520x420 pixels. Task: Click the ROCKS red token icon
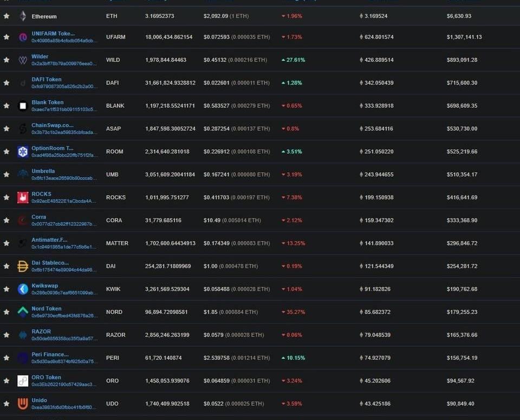click(x=23, y=197)
